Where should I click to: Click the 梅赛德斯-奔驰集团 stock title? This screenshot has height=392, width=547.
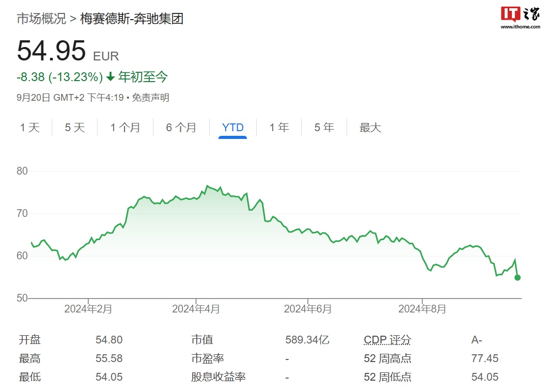(132, 19)
